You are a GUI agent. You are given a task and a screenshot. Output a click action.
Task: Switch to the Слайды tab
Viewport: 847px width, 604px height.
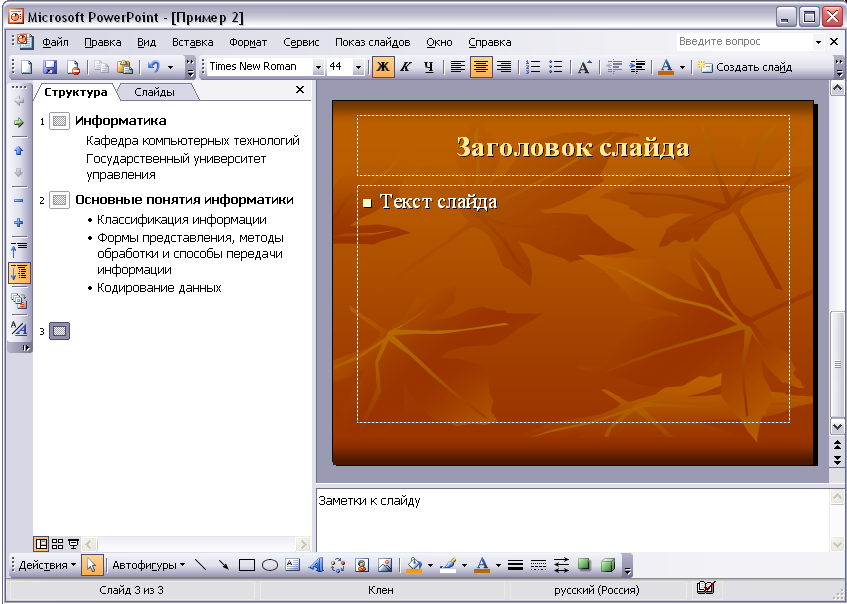pyautogui.click(x=154, y=92)
